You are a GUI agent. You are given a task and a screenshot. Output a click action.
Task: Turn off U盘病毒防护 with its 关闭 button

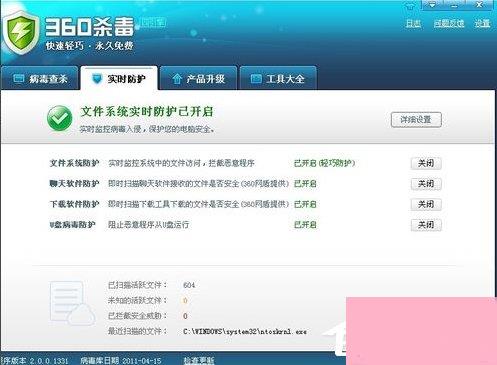click(426, 225)
